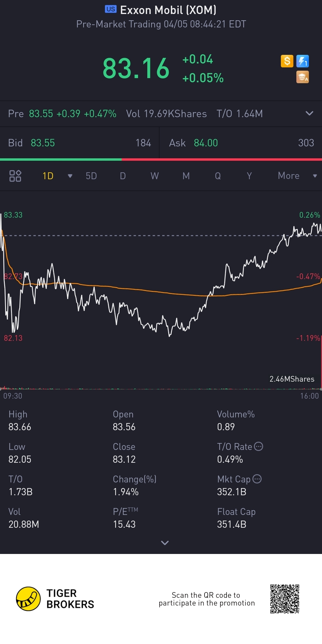
Task: Select the Y yearly chart tab
Action: pos(249,176)
